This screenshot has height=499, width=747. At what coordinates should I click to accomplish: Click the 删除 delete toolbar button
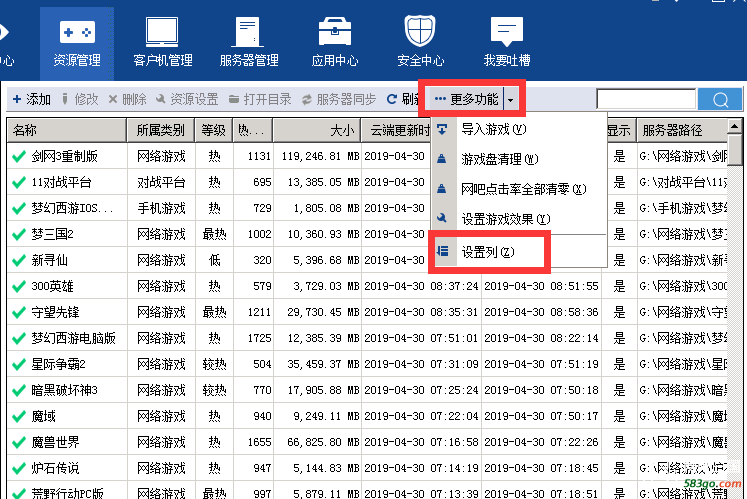(x=127, y=99)
